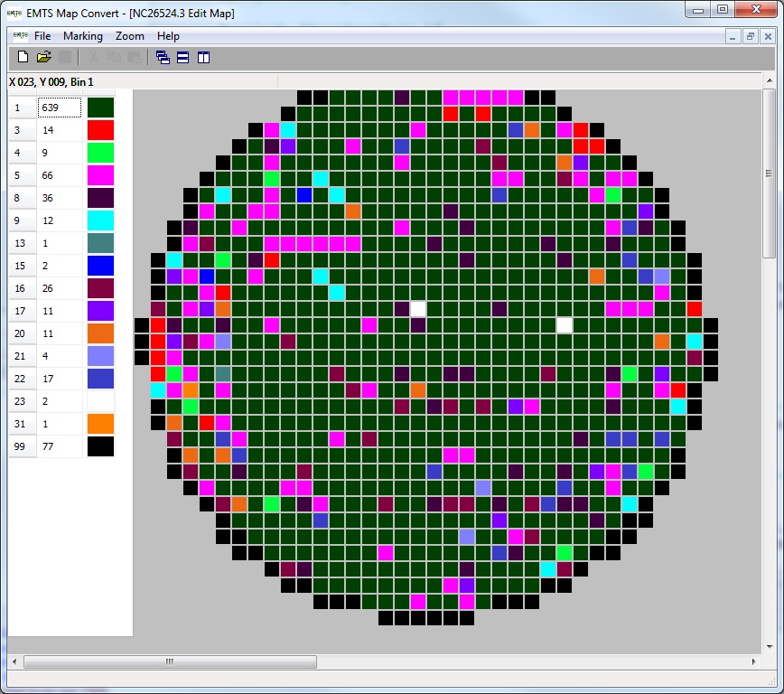
Task: Select the orange bin 31 color swatch
Action: [x=100, y=424]
